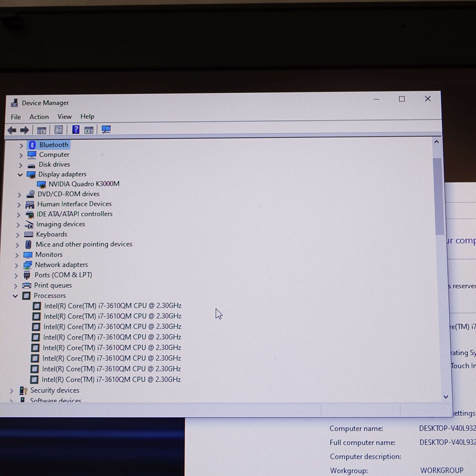Expand the Bluetooth tree node
The height and width of the screenshot is (476, 476).
(x=21, y=145)
